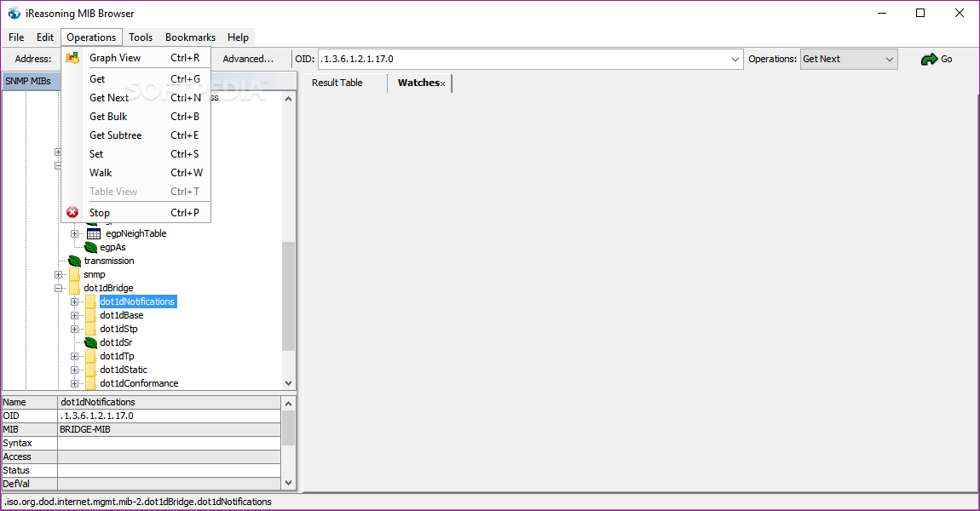Click MIB tree vertical scrollbar thumb

point(288,296)
